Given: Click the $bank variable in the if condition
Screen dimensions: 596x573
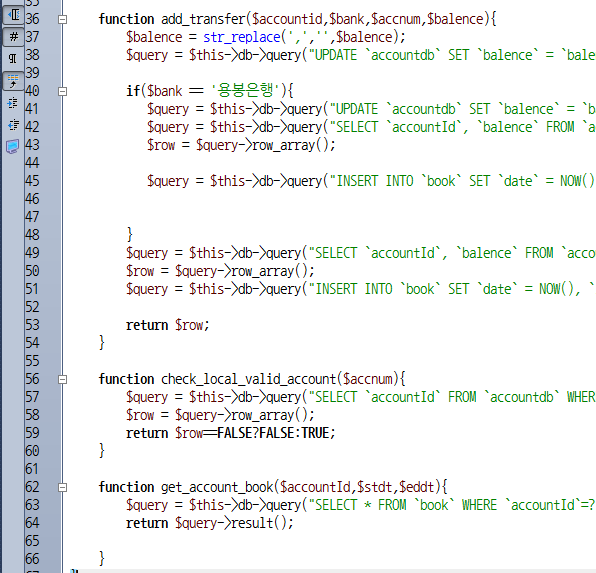Looking at the screenshot, I should pos(165,91).
